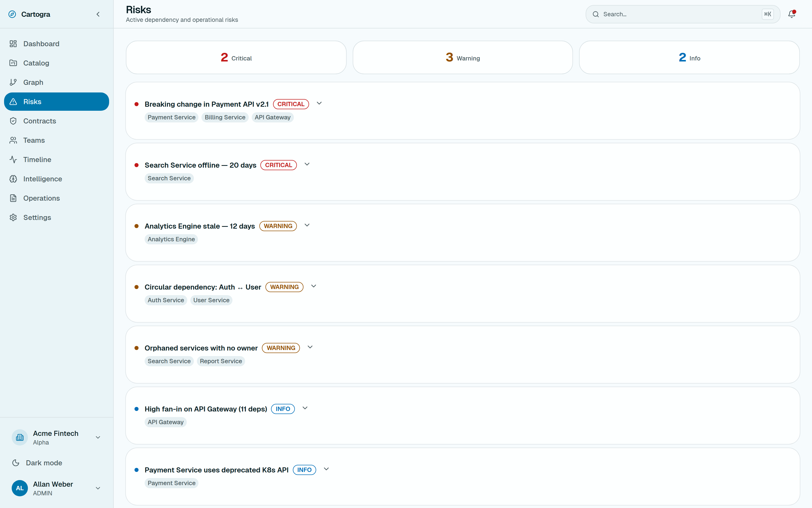Click the Dashboard grid icon
The image size is (812, 508).
click(x=13, y=44)
